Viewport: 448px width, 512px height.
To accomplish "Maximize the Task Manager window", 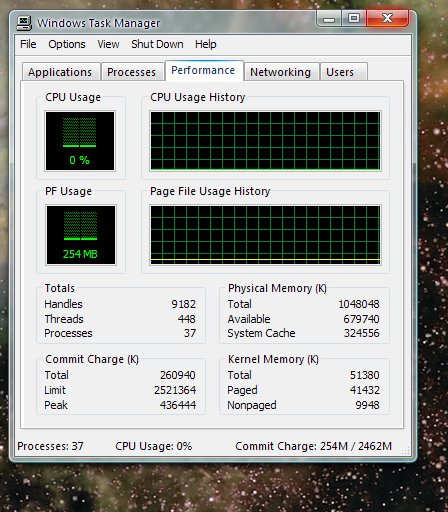I will pyautogui.click(x=354, y=19).
